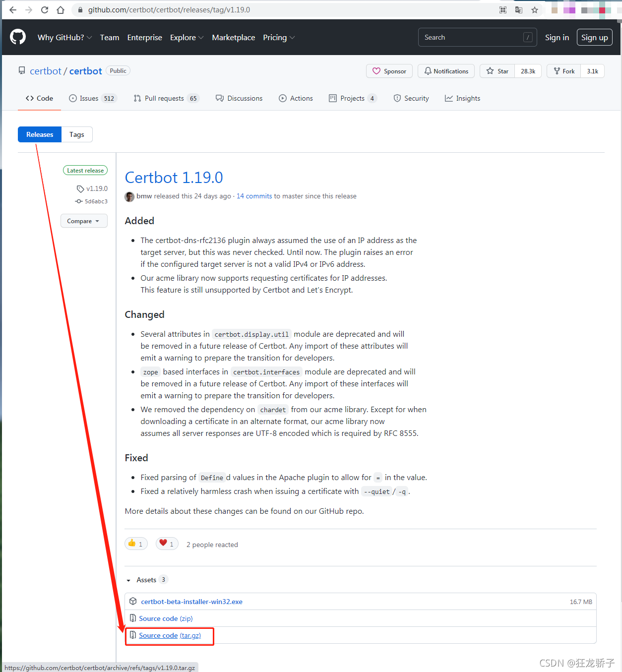The image size is (622, 672).
Task: Open the Enterprise page
Action: [145, 38]
